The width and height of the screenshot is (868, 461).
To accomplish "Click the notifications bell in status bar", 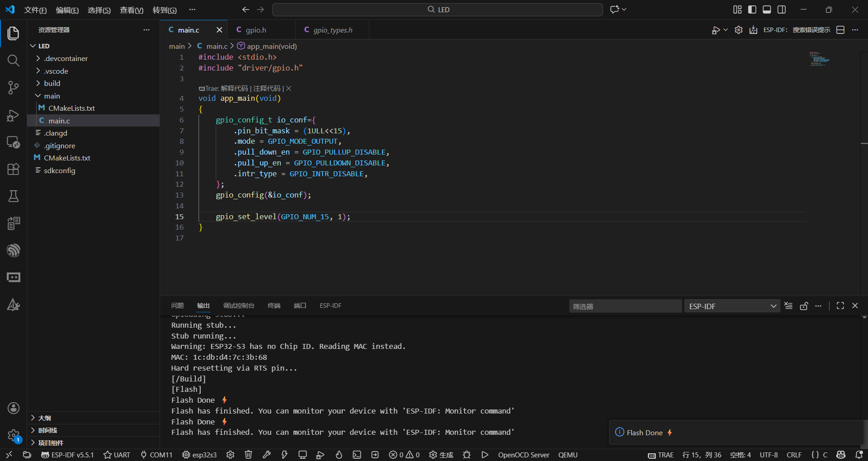I will [x=859, y=455].
